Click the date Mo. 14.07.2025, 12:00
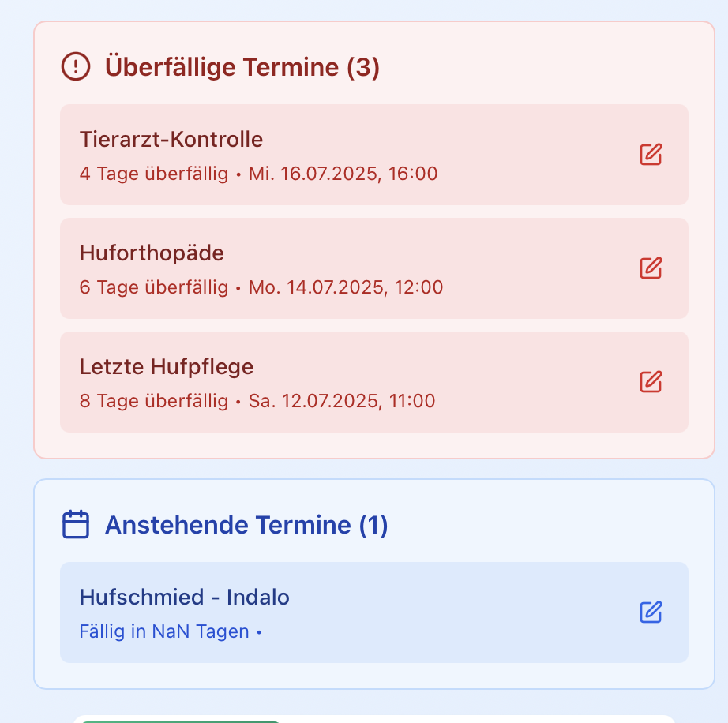The height and width of the screenshot is (723, 728). click(346, 287)
